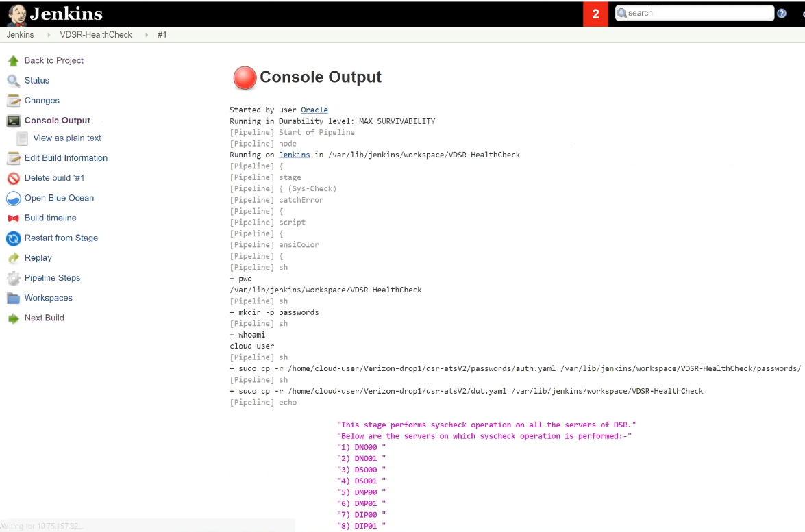Click the Status magnifier icon

tap(13, 81)
